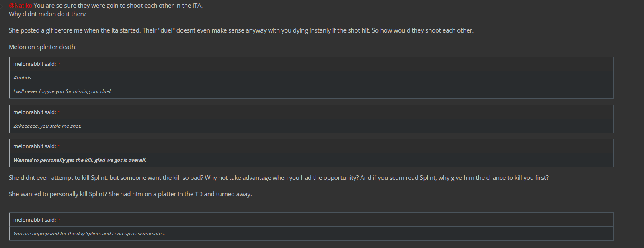
Task: Jump to original post via #hubris quote arrow
Action: 59,64
